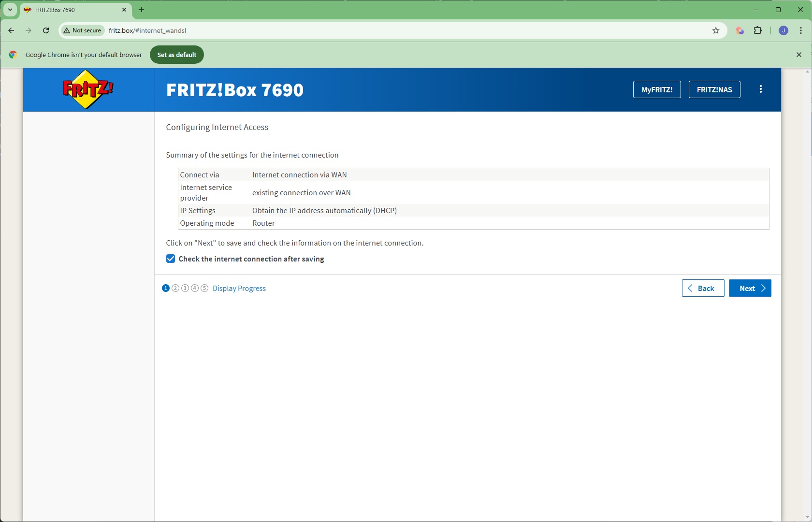Image resolution: width=812 pixels, height=522 pixels.
Task: Click the colorful extension icon in toolbar
Action: pos(739,30)
